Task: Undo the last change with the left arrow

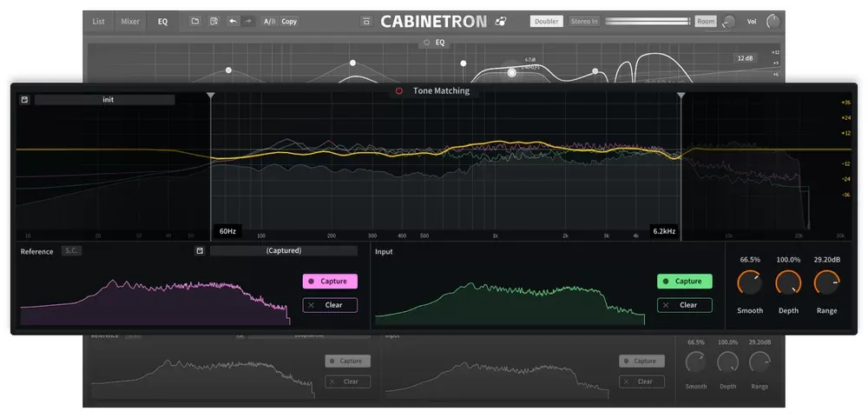Action: 233,21
